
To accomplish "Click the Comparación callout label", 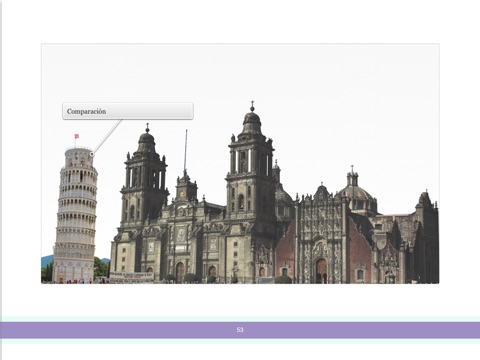I will tap(128, 111).
